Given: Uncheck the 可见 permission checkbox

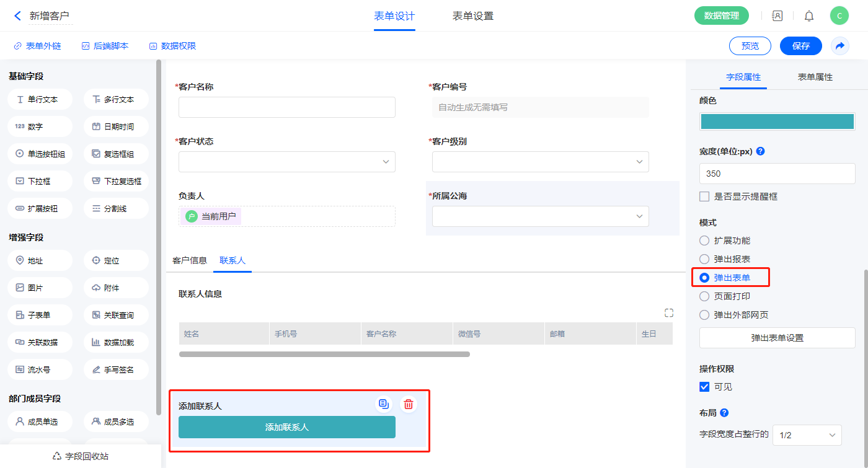Looking at the screenshot, I should [x=704, y=387].
